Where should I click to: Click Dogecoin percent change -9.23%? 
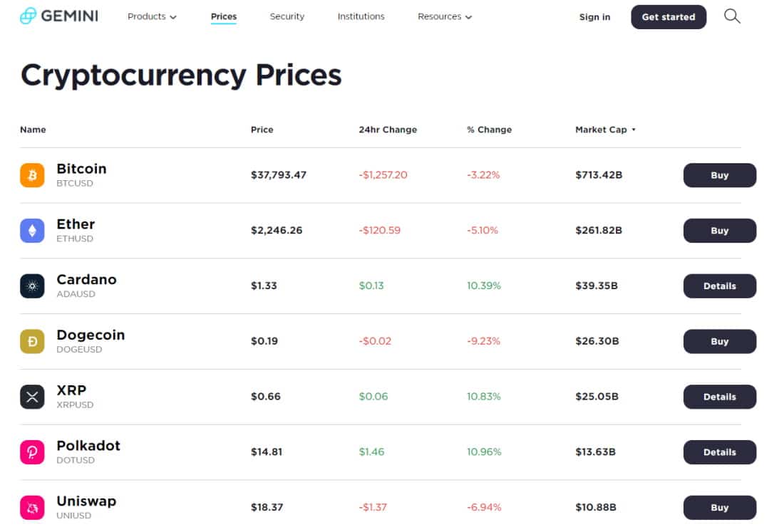click(483, 342)
